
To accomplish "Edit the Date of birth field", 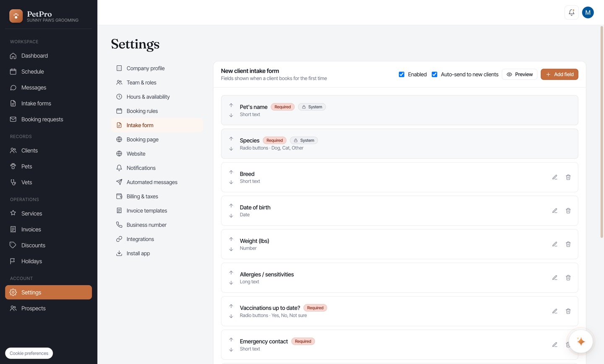I will [555, 211].
